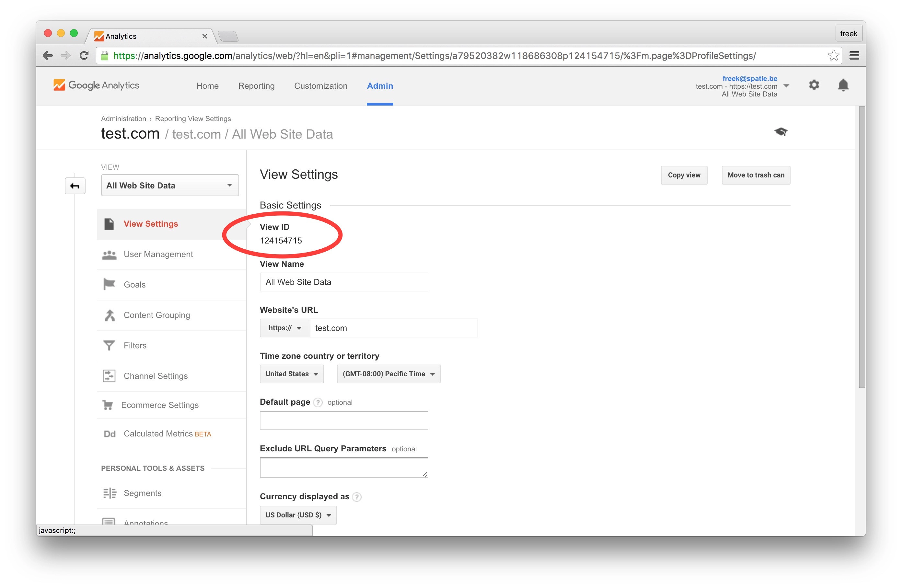Click the settings gear icon in header

814,85
